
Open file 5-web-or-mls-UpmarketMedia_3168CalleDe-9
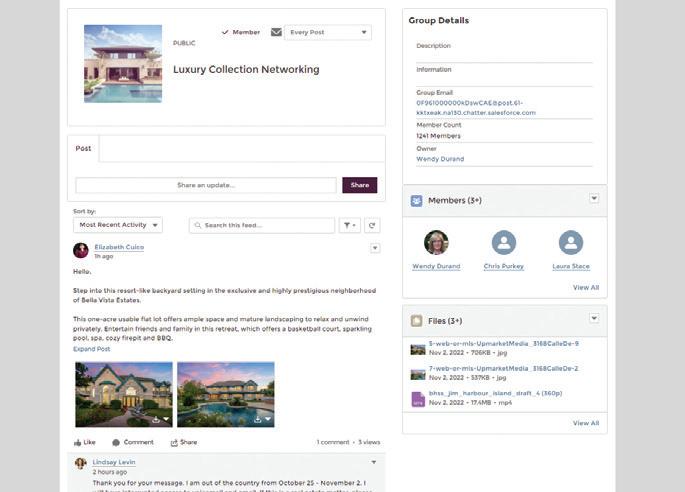point(504,344)
